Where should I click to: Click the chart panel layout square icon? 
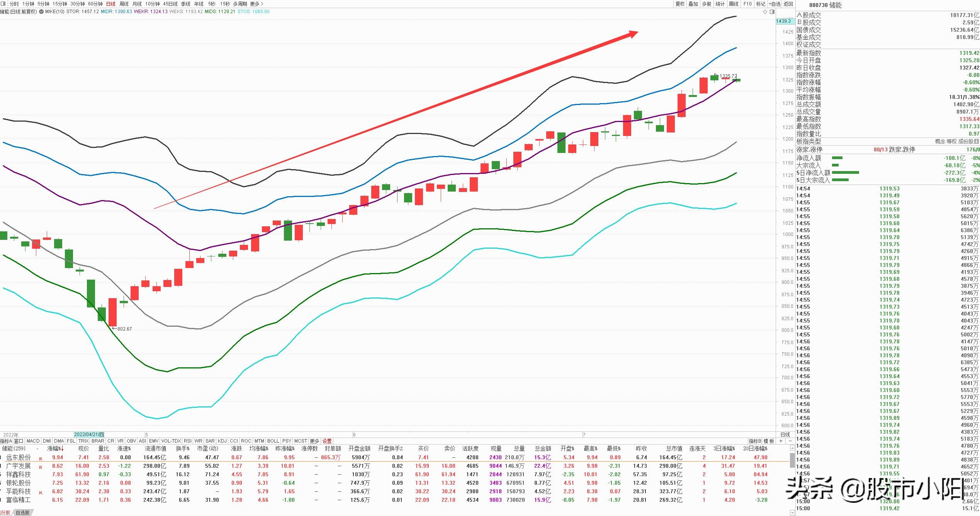point(772,12)
